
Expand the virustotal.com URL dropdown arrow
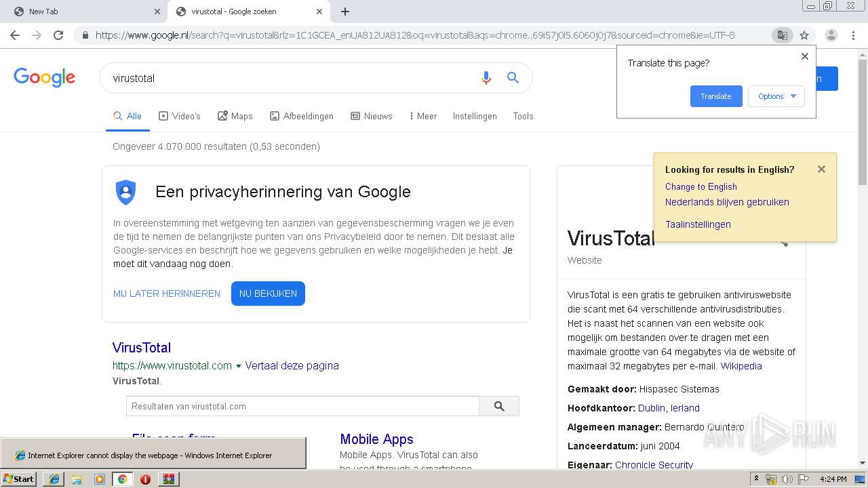pyautogui.click(x=238, y=366)
